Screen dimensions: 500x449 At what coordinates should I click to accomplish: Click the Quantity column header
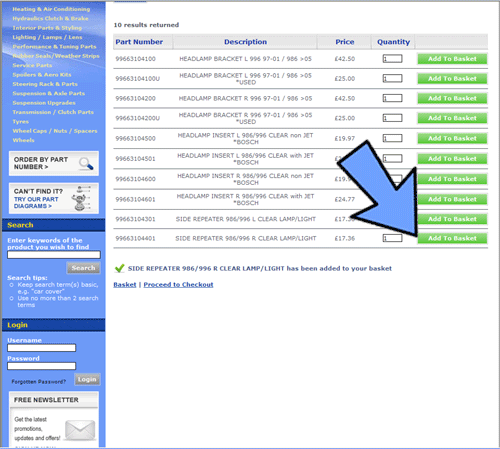point(393,42)
